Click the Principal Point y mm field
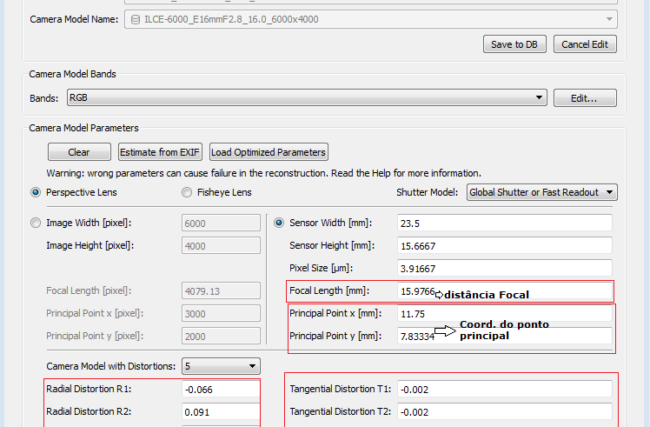 coord(504,336)
